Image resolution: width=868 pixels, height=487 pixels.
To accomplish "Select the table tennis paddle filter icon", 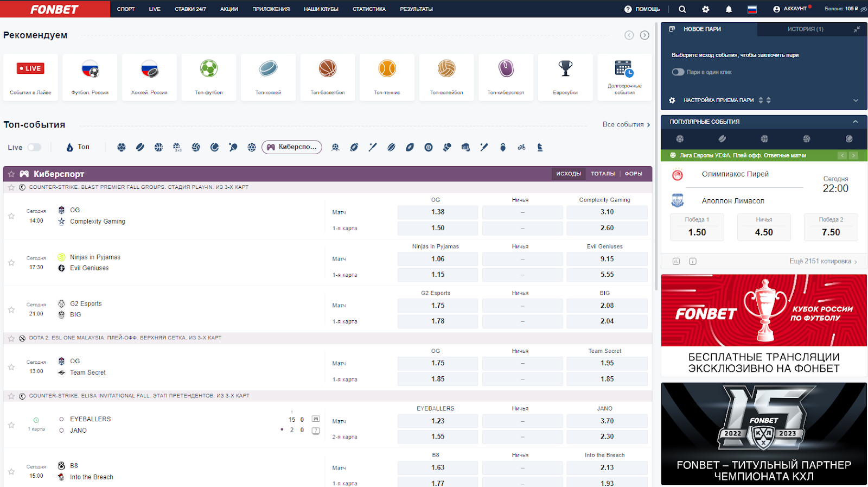I will click(x=233, y=147).
